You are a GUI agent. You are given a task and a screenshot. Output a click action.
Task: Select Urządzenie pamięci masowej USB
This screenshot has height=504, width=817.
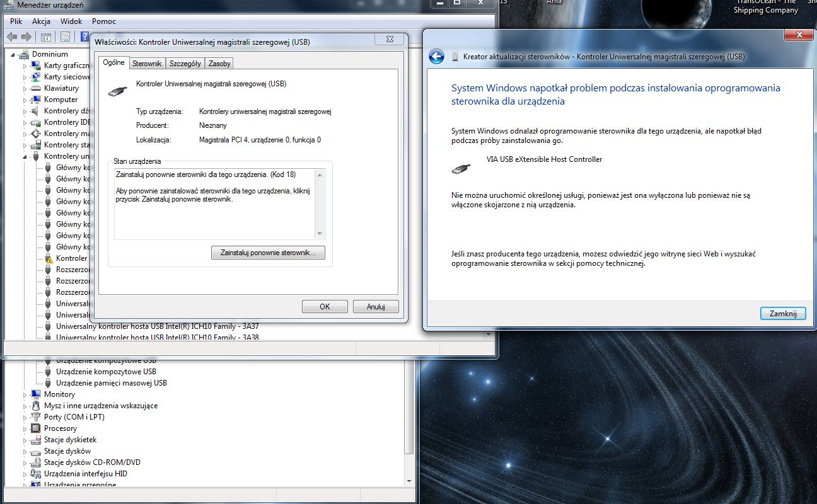point(112,383)
